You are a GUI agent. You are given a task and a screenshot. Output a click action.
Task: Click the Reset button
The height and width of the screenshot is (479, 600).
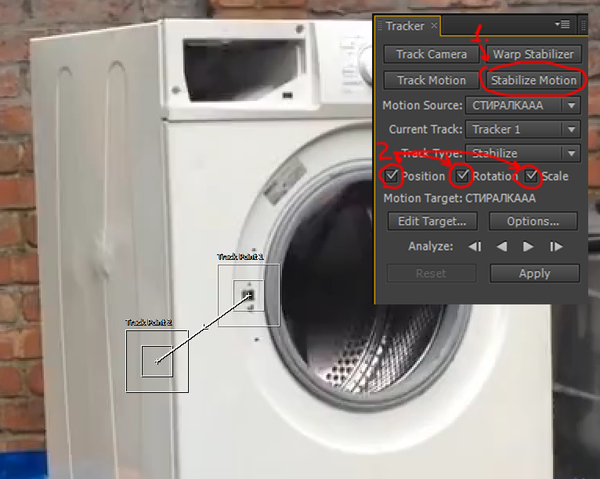click(x=431, y=274)
